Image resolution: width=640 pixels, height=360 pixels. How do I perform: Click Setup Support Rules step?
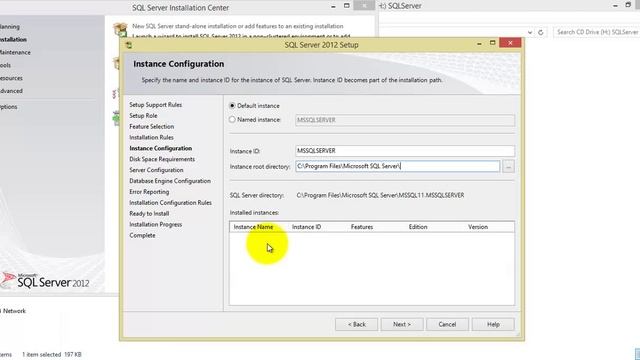[x=156, y=105]
